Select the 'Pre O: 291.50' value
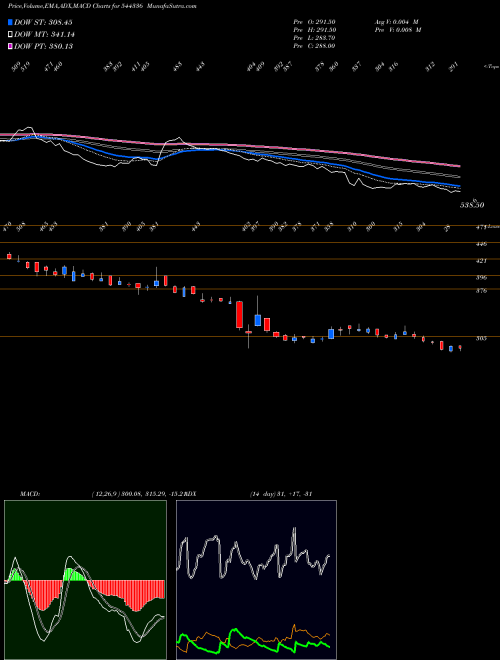The width and height of the screenshot is (500, 660). point(314,21)
